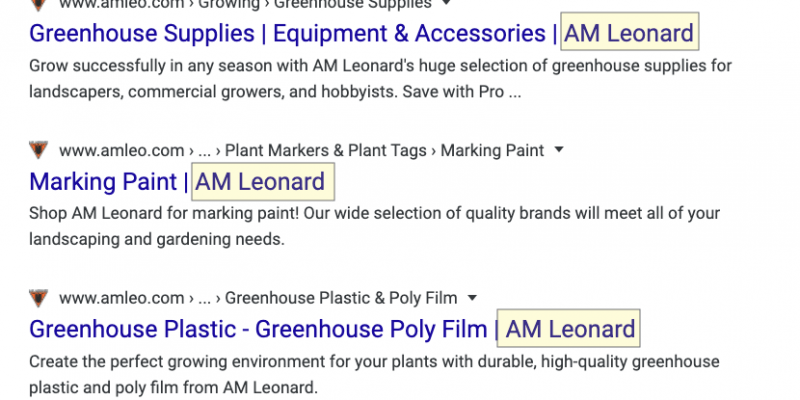
Task: Click the partially visible favicon of the Greenhouse Supplies result
Action: coord(38,4)
